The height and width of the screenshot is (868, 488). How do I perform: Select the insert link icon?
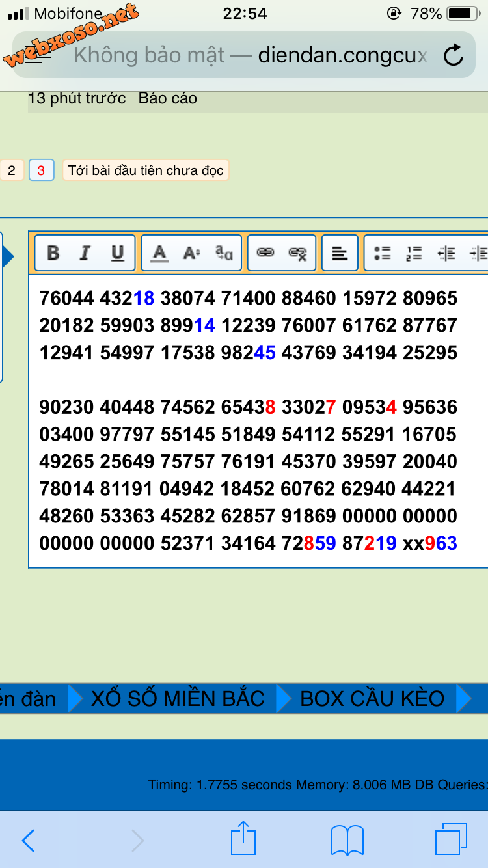click(265, 253)
